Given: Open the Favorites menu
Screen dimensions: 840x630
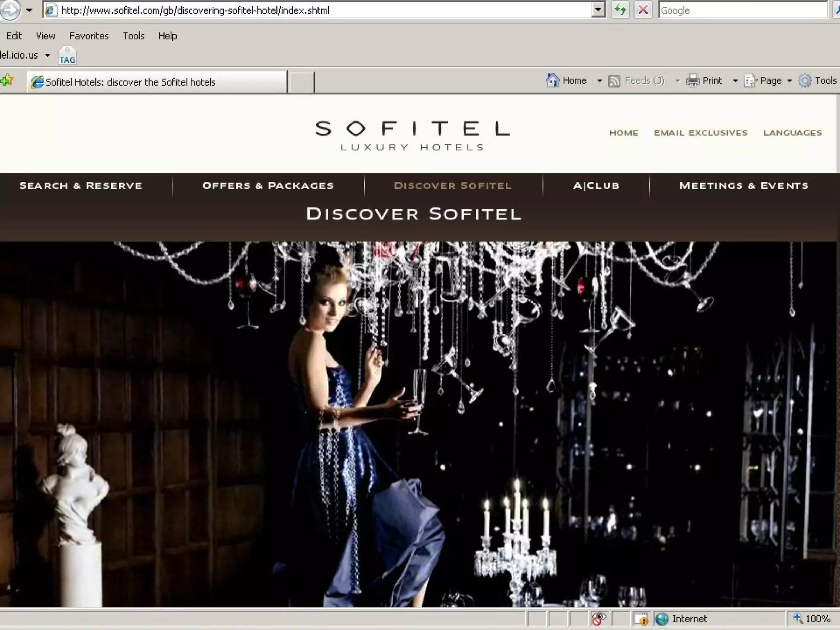Looking at the screenshot, I should coord(89,36).
